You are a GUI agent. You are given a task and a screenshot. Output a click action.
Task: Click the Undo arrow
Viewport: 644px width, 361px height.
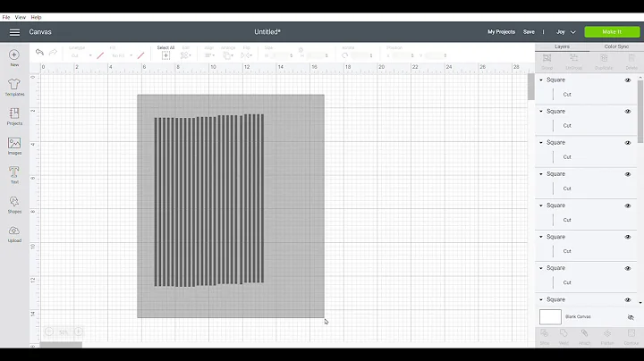[40, 52]
